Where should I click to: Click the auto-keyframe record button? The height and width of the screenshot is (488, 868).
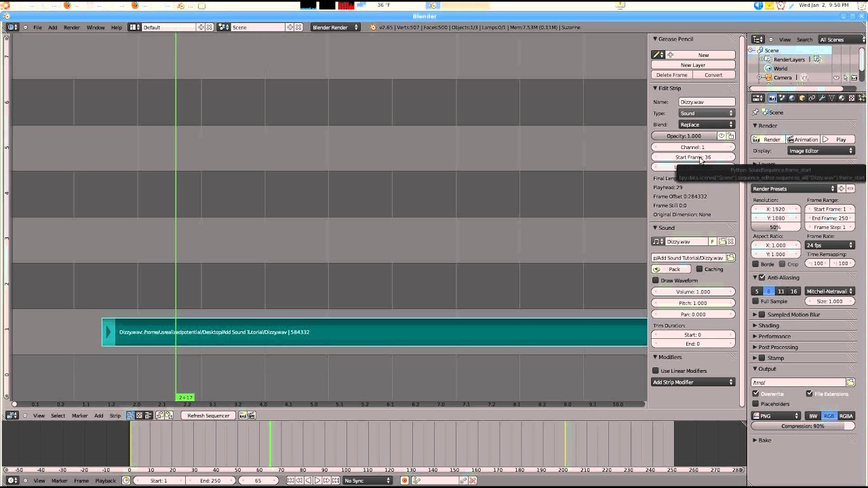tap(404, 481)
